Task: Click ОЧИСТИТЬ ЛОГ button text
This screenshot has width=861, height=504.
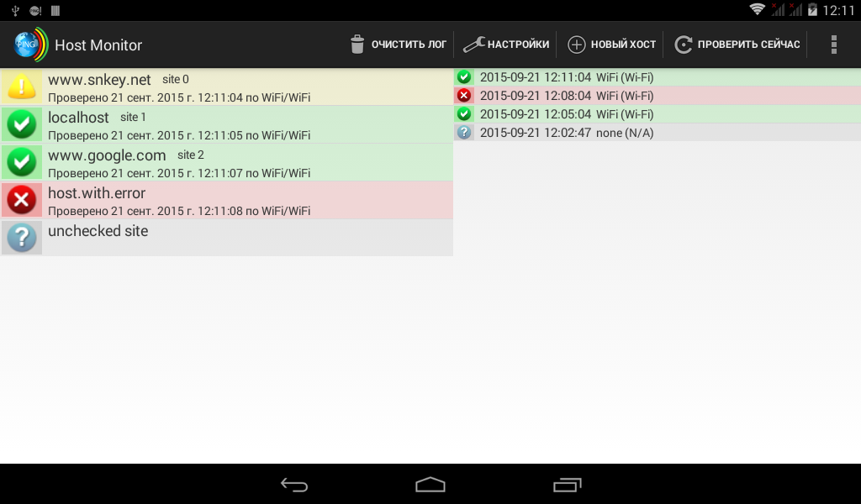Action: pyautogui.click(x=409, y=45)
